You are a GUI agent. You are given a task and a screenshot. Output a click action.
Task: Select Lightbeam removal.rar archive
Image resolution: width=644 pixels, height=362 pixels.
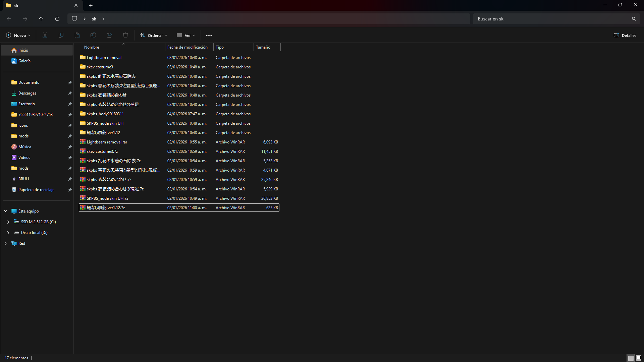[179, 142]
